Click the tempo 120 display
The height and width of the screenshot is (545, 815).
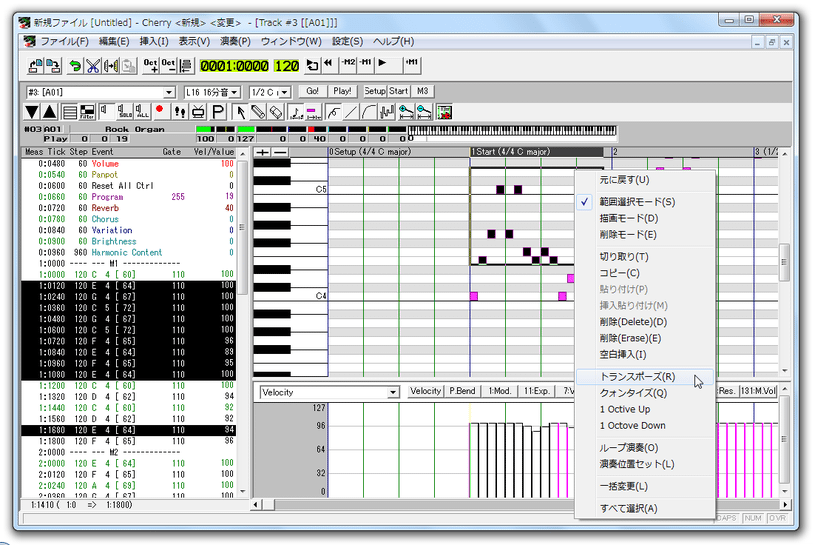(x=287, y=66)
